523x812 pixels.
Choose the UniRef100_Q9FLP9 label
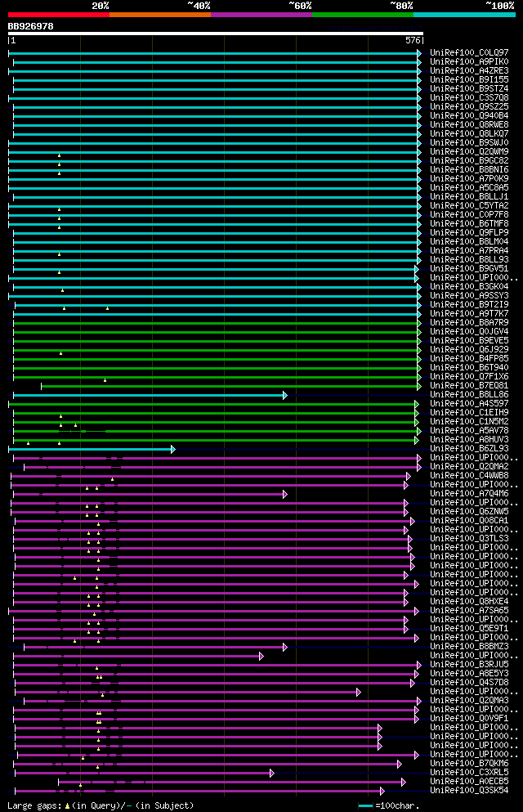[x=469, y=232]
